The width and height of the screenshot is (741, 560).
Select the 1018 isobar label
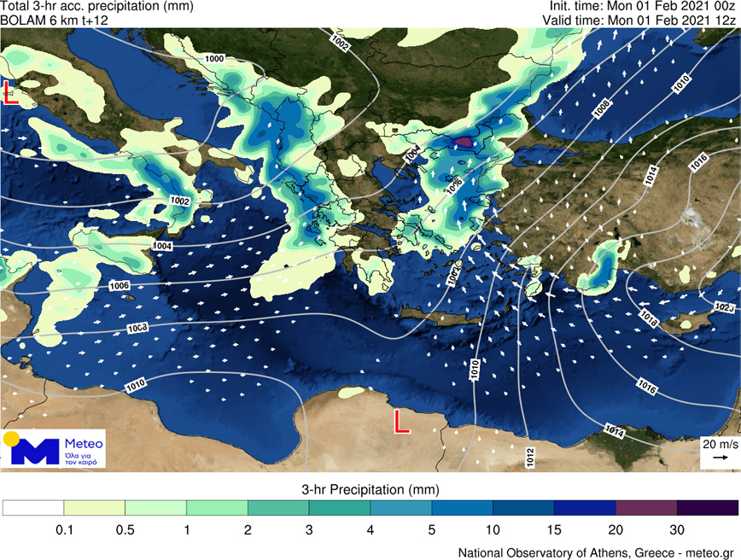point(648,320)
